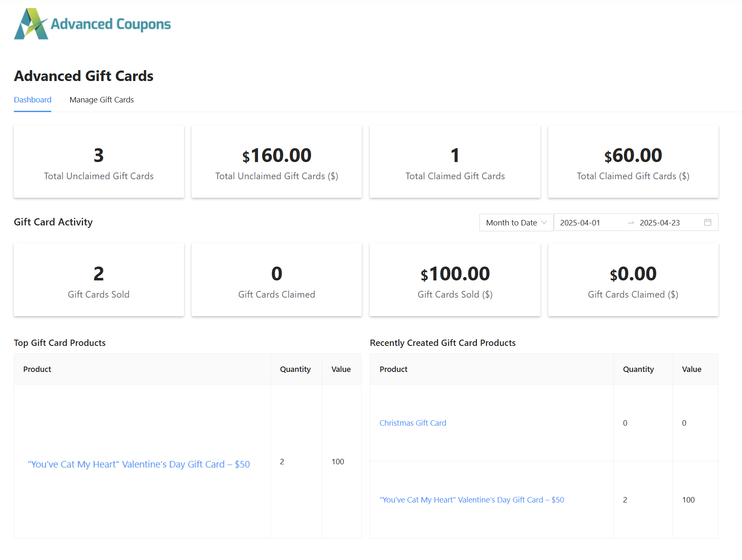Select the Gift Cards Claimed count card
Viewport: 742px width, 560px height.
pyautogui.click(x=276, y=280)
